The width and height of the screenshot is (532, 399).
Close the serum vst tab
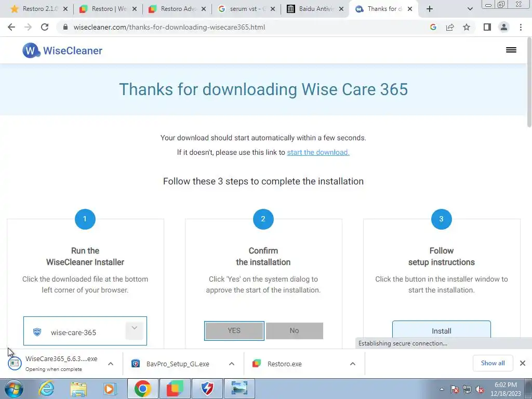click(272, 9)
